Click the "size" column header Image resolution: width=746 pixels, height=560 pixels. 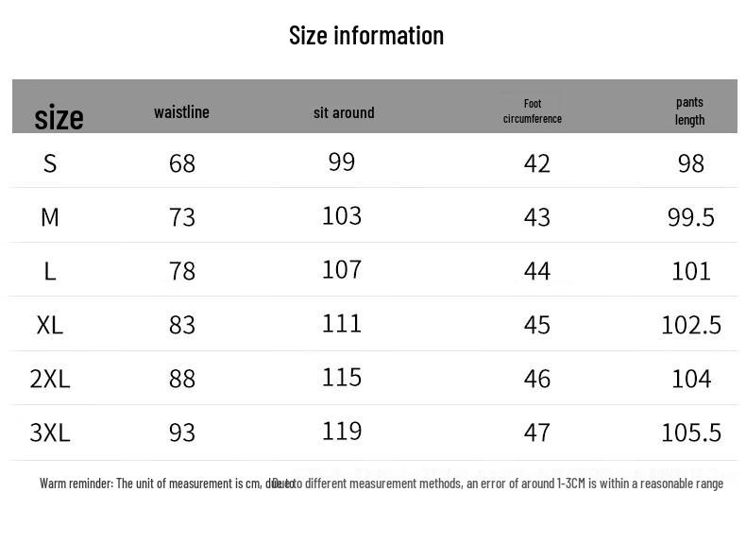pyautogui.click(x=59, y=118)
